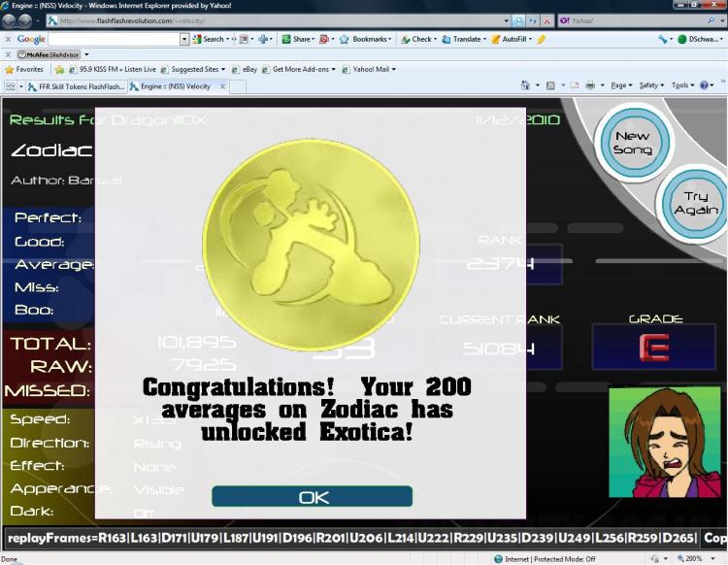Click the AutoFill toolbar button
Viewport: 728px width, 565px height.
coord(512,40)
